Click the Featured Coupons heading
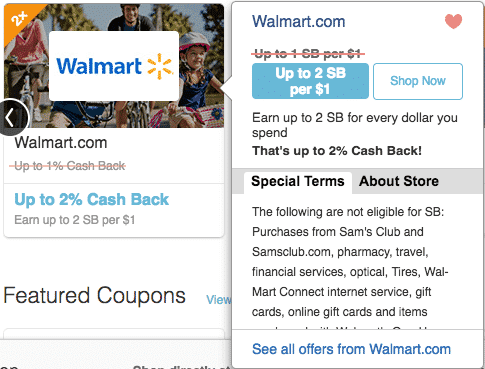The height and width of the screenshot is (369, 485). click(94, 296)
